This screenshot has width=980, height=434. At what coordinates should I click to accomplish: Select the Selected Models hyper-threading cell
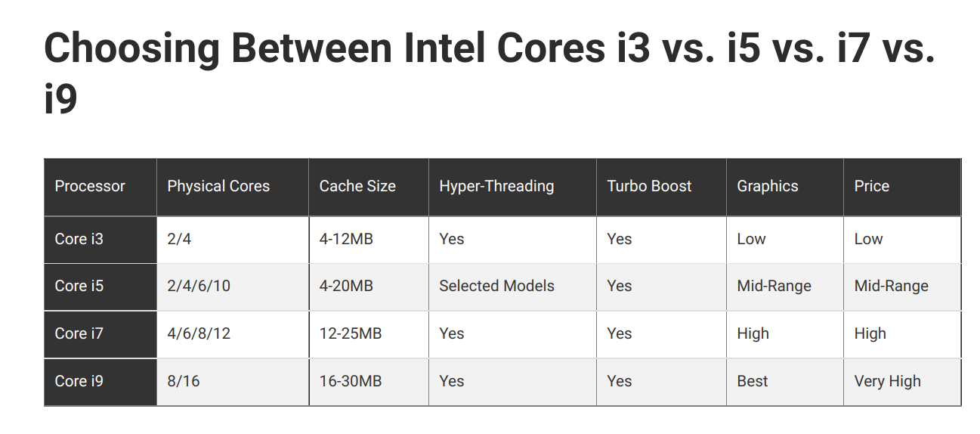pyautogui.click(x=496, y=286)
